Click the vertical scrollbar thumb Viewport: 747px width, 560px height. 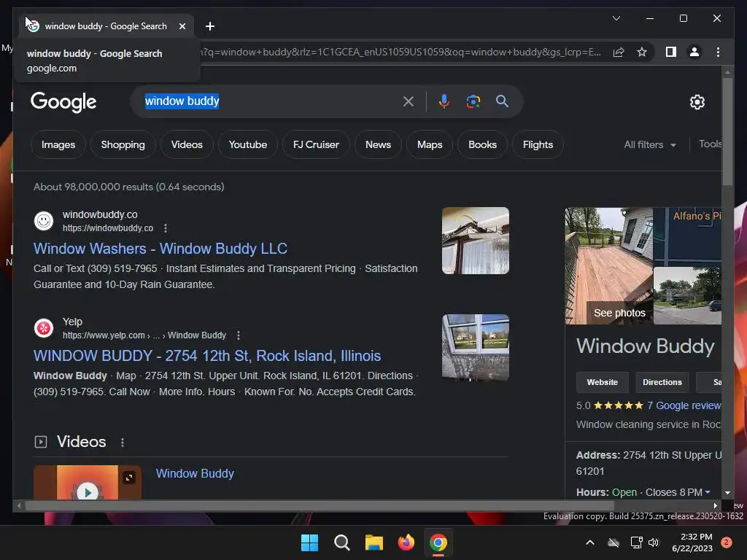coord(727,131)
